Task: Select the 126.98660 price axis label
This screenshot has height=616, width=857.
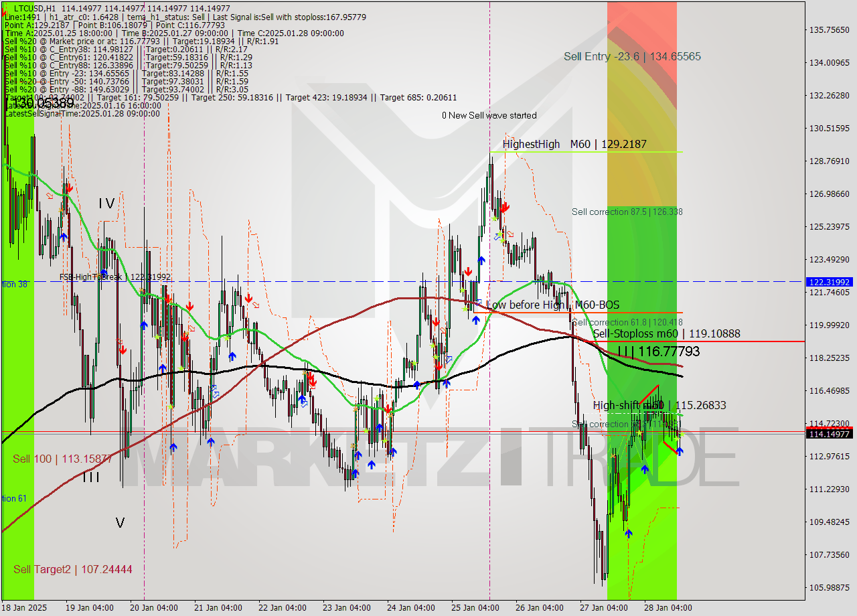Action: [x=830, y=194]
